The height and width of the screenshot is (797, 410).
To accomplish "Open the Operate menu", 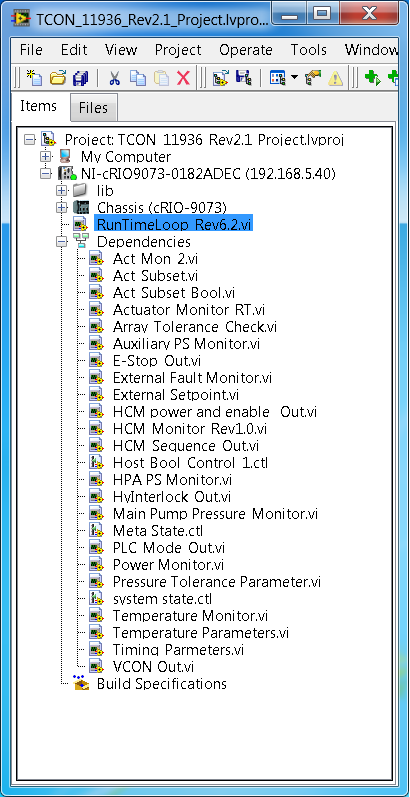I will pyautogui.click(x=246, y=50).
